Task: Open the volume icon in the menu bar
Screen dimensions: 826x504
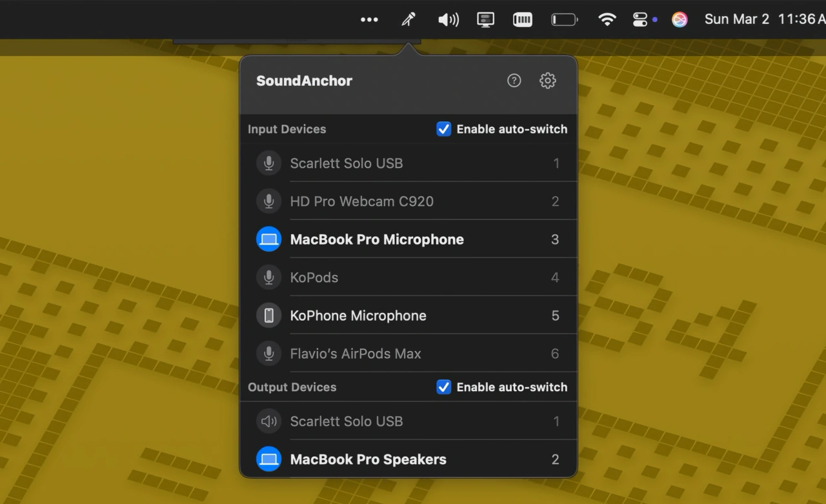Action: 448,19
